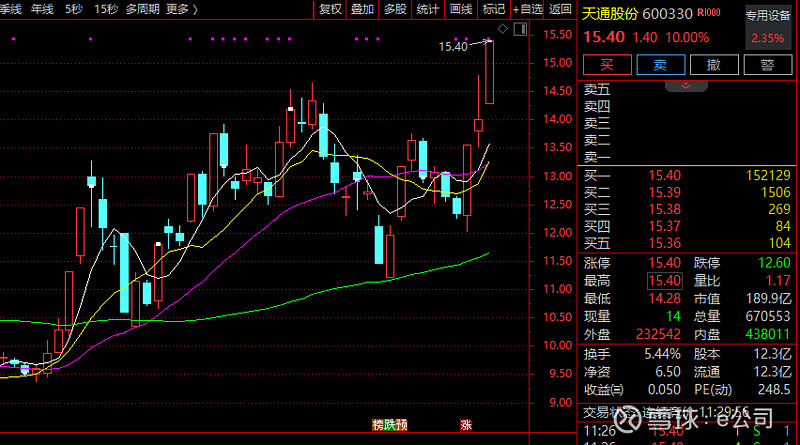Click the 警 alert button

point(767,64)
